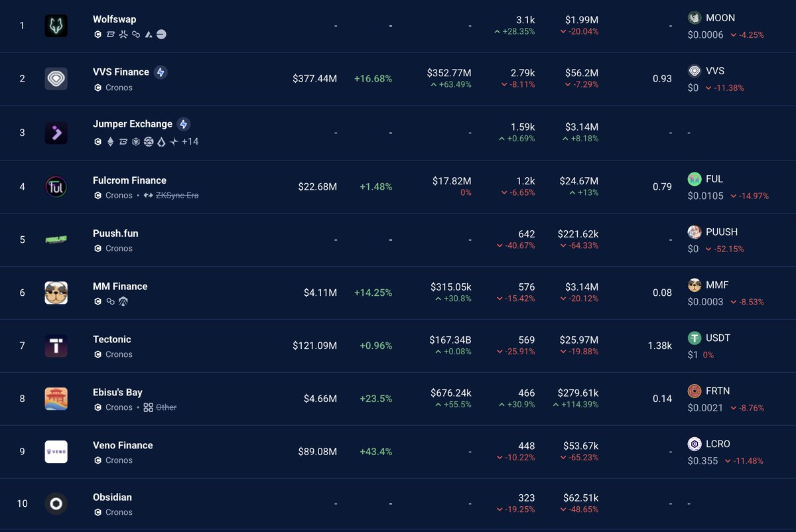Open the Jumper Exchange name link

133,124
